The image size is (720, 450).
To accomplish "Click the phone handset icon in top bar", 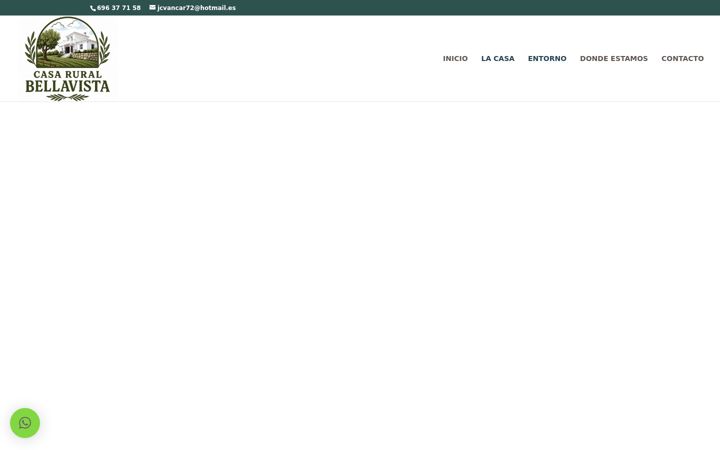I will pos(93,8).
